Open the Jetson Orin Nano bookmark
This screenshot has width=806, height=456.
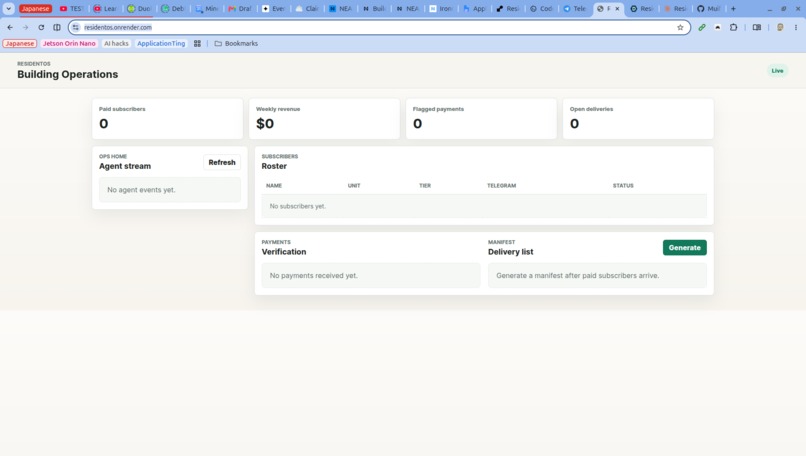(x=69, y=44)
